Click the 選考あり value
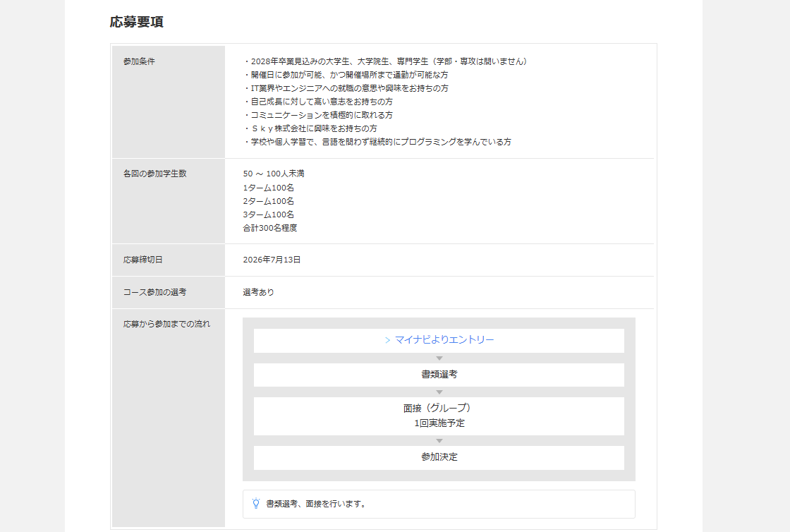The width and height of the screenshot is (790, 532). pyautogui.click(x=258, y=292)
